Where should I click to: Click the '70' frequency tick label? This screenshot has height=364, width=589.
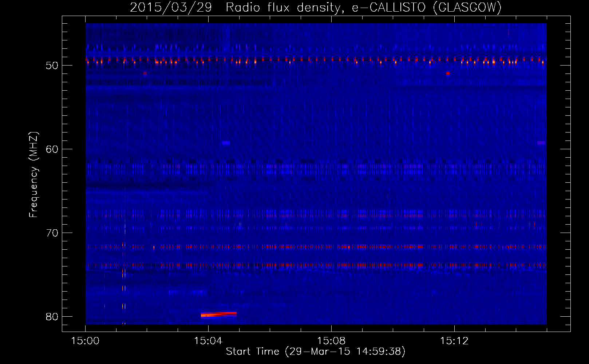tap(52, 233)
